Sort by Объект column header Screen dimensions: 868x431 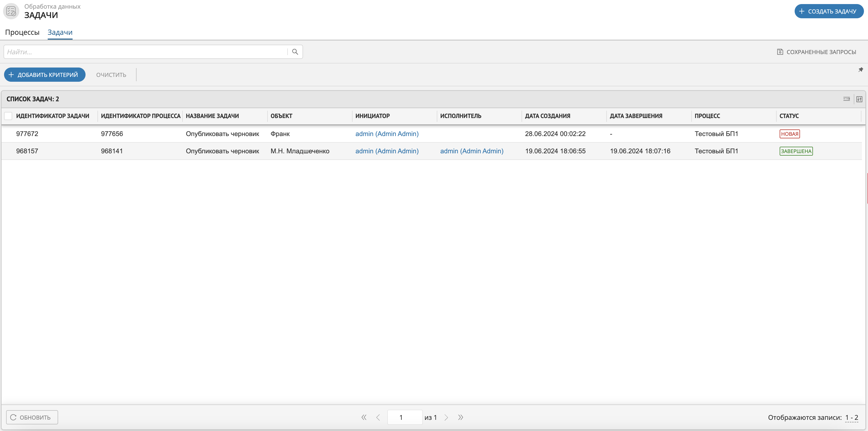click(281, 116)
